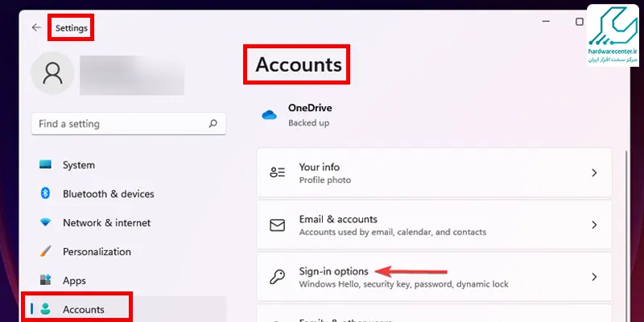Click the Bluetooth icon in sidebar
This screenshot has height=322, width=644.
click(x=45, y=193)
